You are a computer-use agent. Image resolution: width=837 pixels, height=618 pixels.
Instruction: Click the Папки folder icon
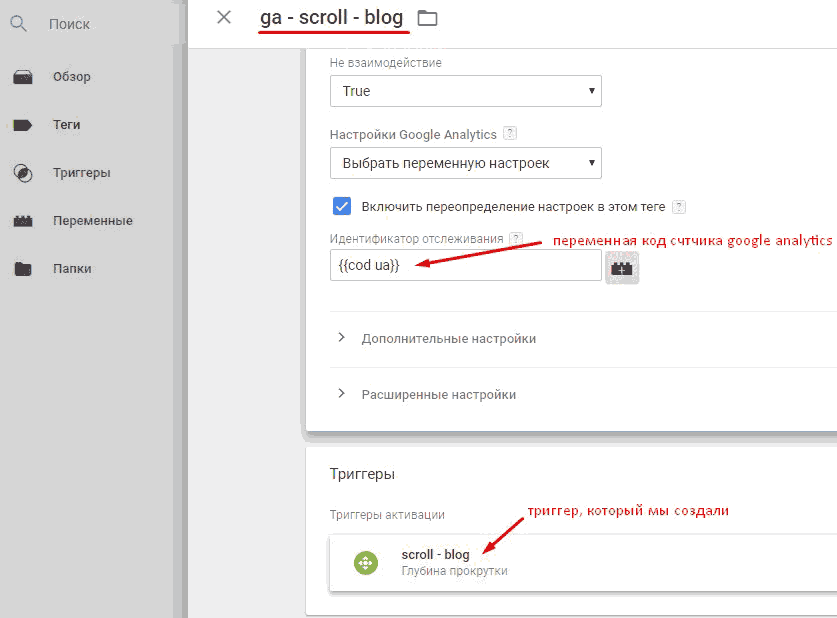click(23, 269)
